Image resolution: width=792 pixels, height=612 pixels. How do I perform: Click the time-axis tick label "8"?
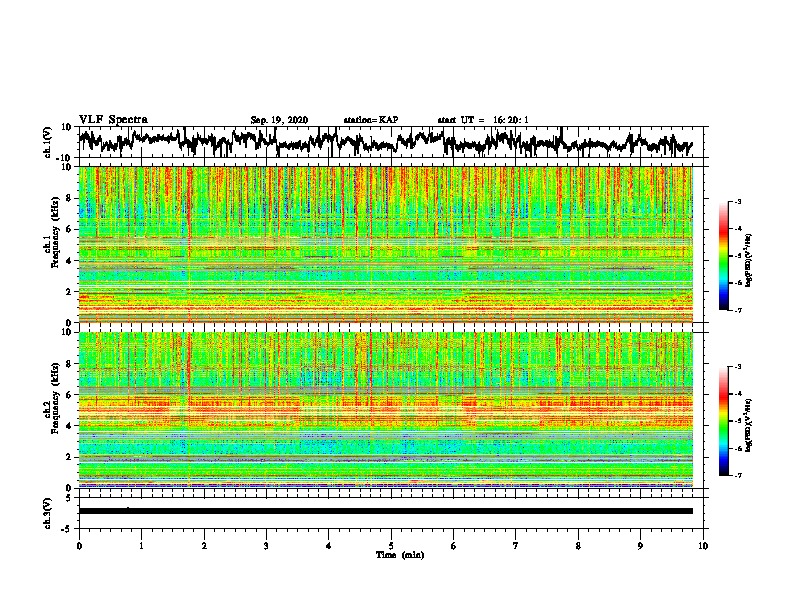[578, 546]
